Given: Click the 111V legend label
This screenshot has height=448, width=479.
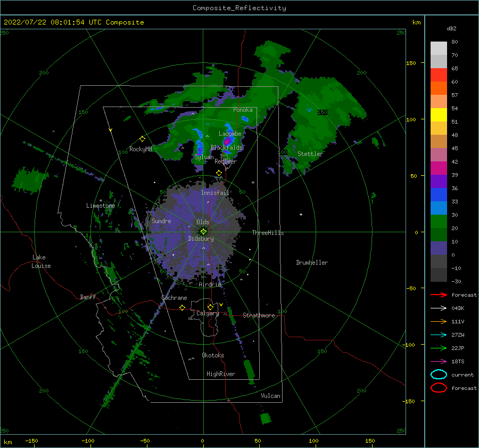Looking at the screenshot, I should (458, 321).
